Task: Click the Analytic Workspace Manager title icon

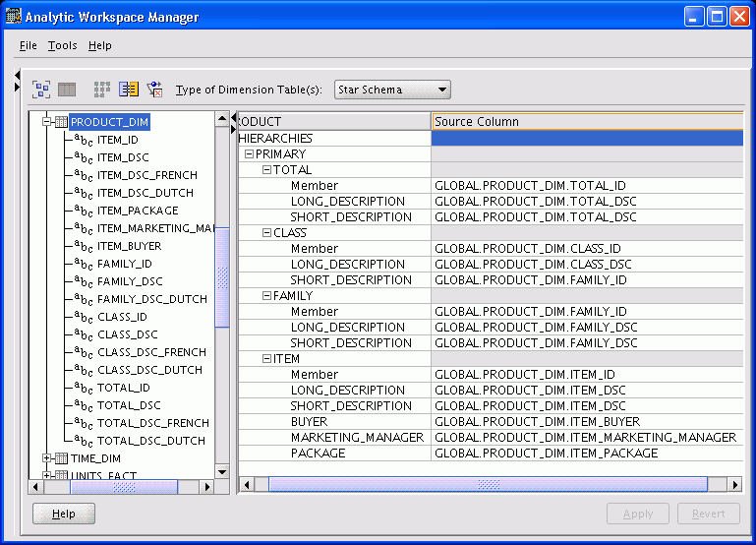Action: (14, 17)
